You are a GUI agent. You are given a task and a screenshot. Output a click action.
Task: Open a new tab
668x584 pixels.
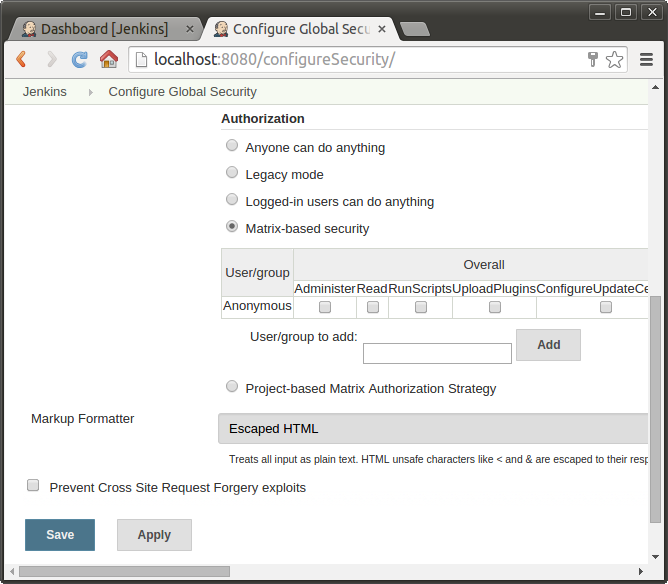pos(415,29)
